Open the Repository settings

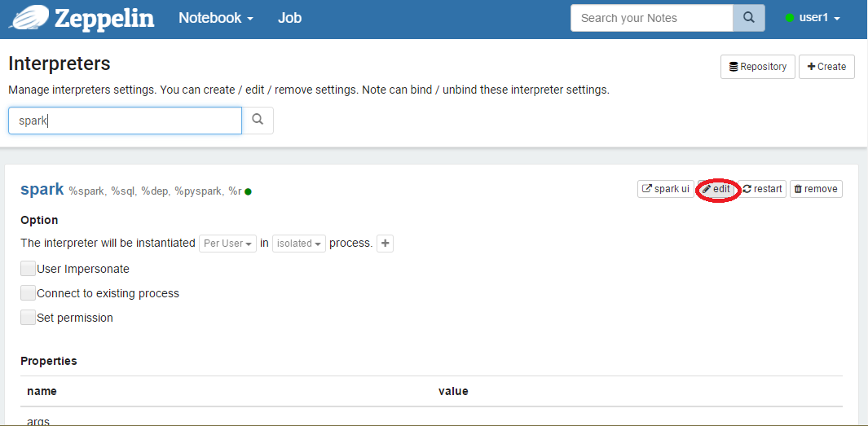coord(758,67)
